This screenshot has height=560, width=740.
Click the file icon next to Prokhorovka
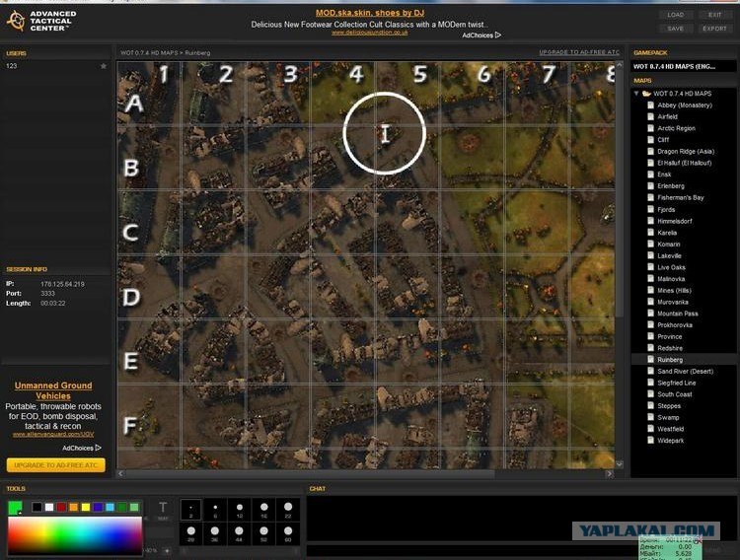[651, 325]
